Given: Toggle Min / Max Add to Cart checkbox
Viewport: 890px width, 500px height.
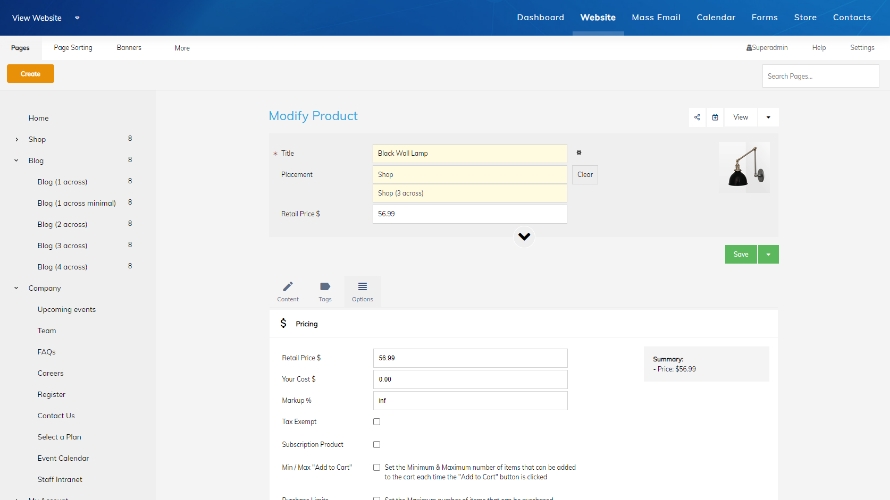Looking at the screenshot, I should point(377,467).
